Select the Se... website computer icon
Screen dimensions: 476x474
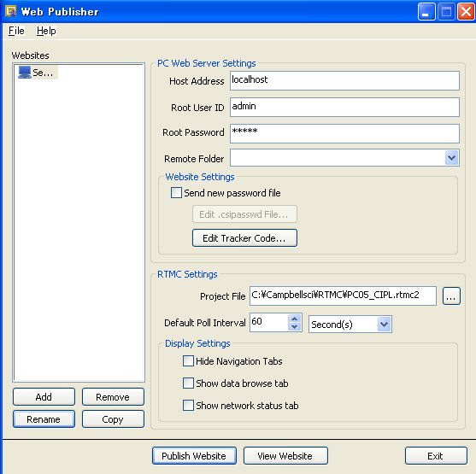pyautogui.click(x=25, y=73)
